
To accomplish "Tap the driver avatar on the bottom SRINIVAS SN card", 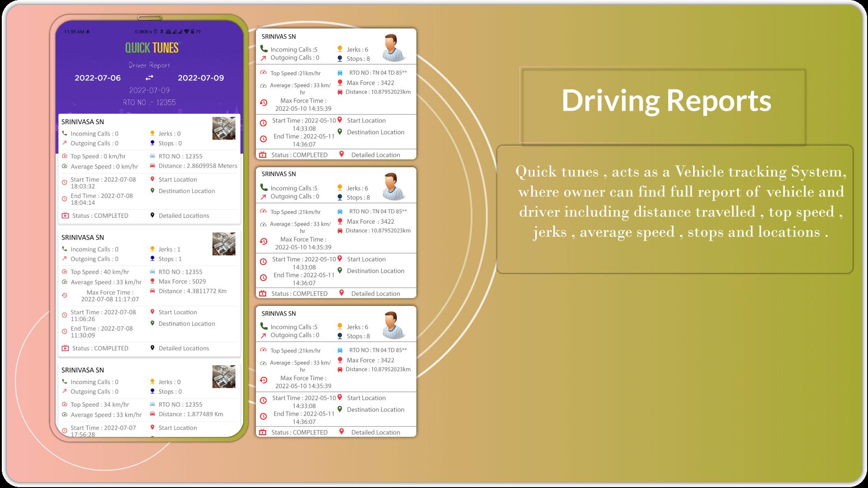I will 393,325.
